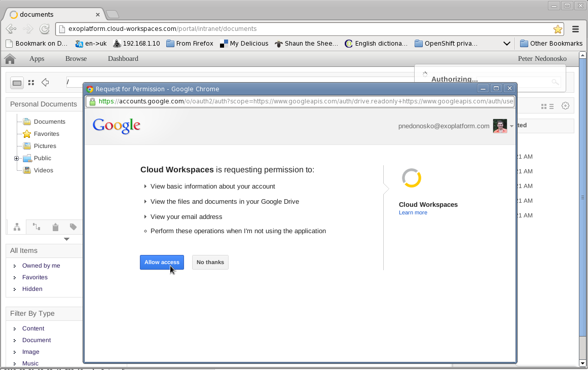Click the Google logo in popup
This screenshot has height=370, width=588.
pos(117,126)
